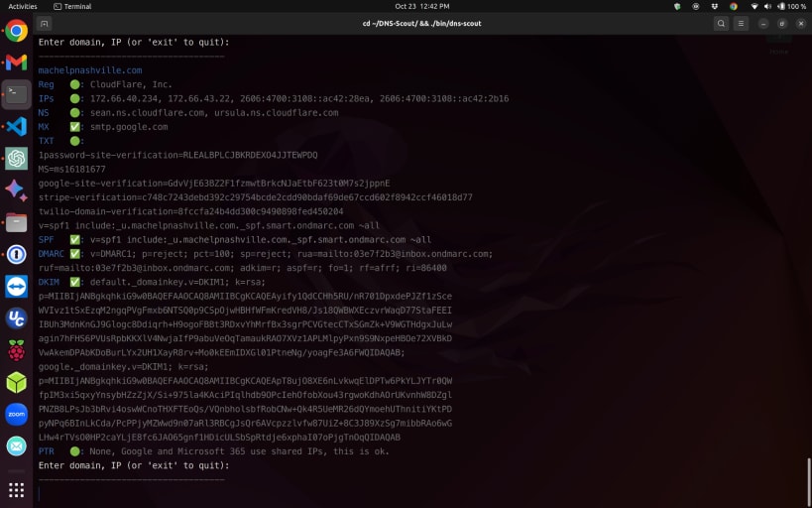Click the terminal scrollbar handle
812x508 pixels.
pyautogui.click(x=808, y=481)
